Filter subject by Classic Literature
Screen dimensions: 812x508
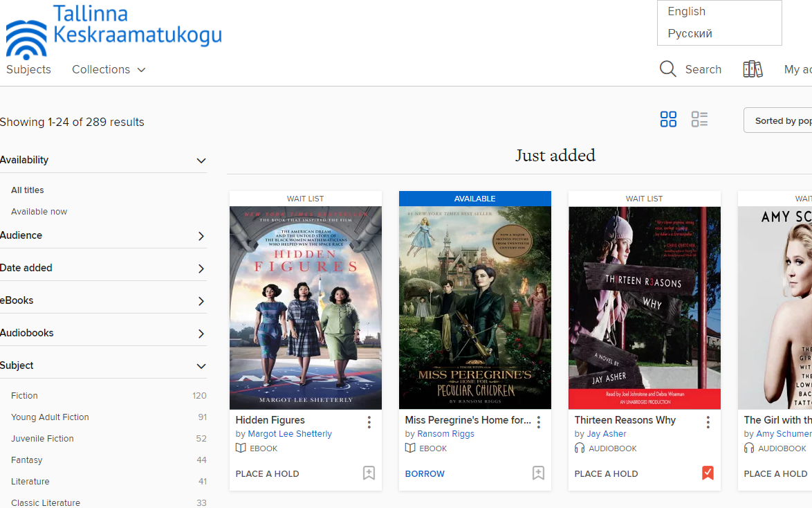point(46,502)
